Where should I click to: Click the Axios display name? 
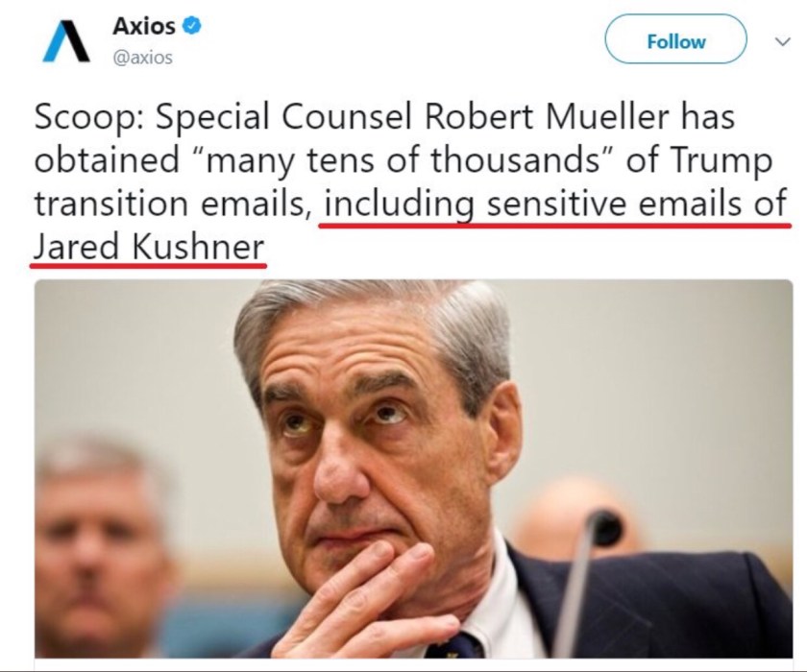144,27
